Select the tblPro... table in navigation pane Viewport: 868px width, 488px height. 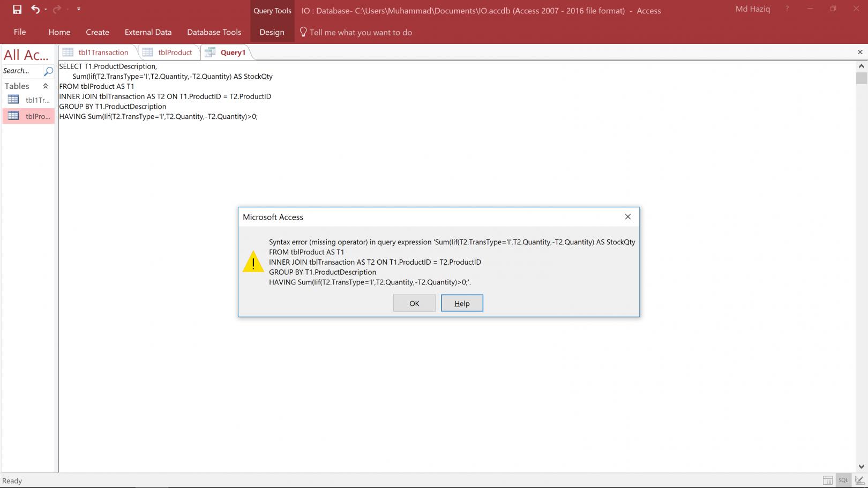coord(28,116)
